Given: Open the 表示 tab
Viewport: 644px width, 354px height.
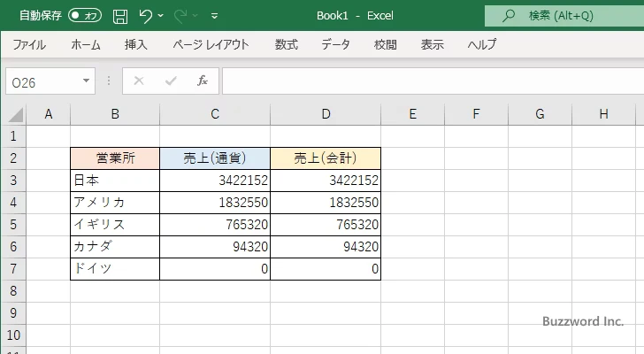Looking at the screenshot, I should [x=432, y=44].
